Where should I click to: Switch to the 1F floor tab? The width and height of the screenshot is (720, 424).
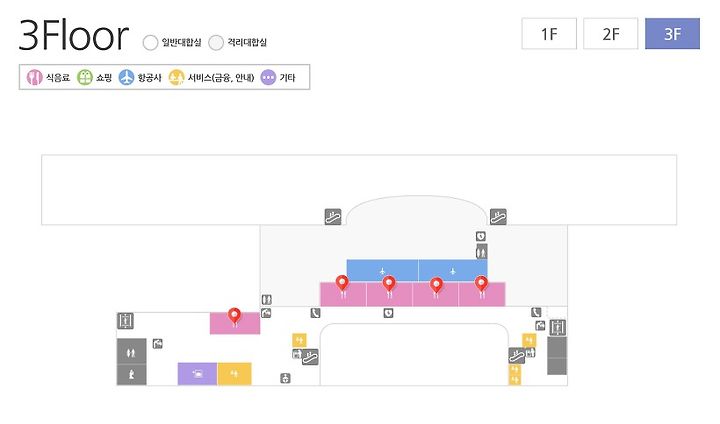click(549, 34)
